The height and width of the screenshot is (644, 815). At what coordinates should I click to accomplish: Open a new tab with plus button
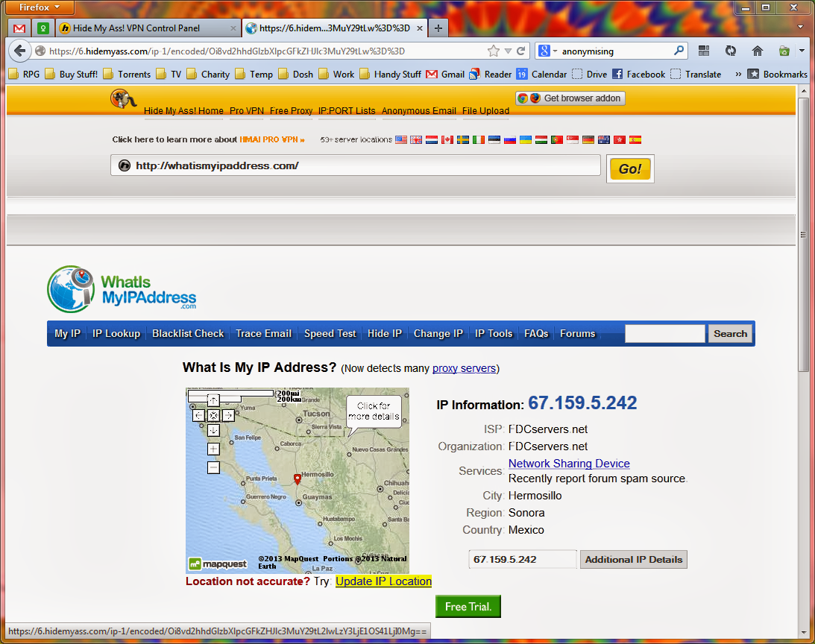click(x=438, y=28)
